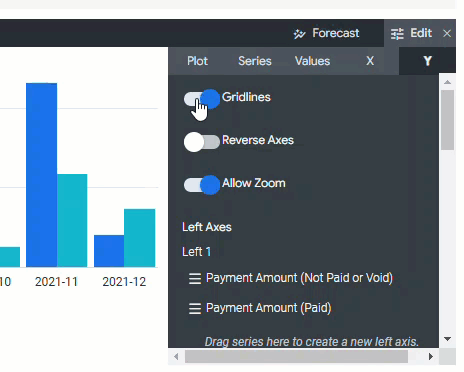Click the teal bar for 2021-12
The height and width of the screenshot is (372, 464).
point(140,238)
